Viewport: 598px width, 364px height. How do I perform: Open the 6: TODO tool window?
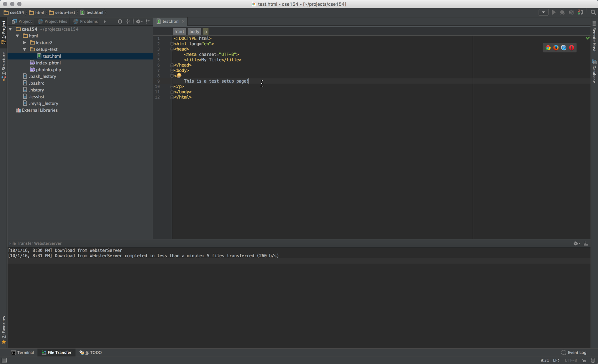tap(90, 353)
